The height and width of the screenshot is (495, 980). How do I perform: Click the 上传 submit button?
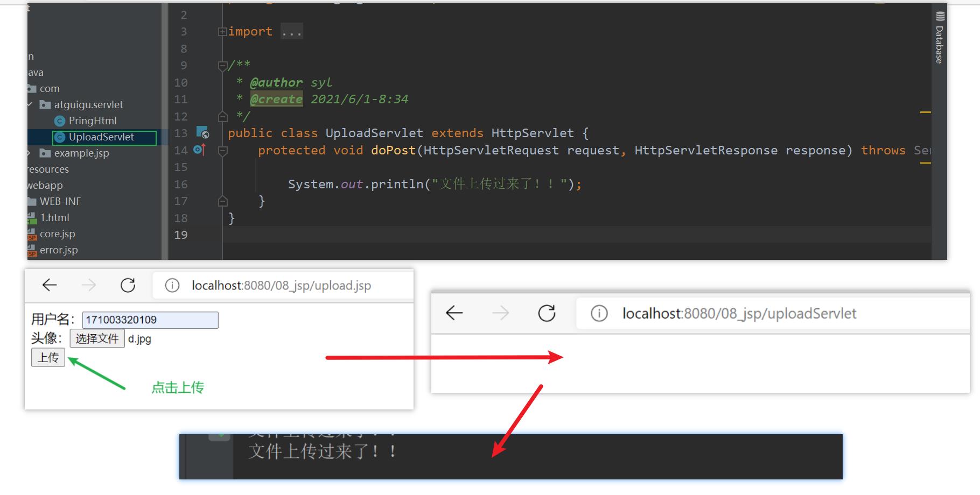coord(48,357)
